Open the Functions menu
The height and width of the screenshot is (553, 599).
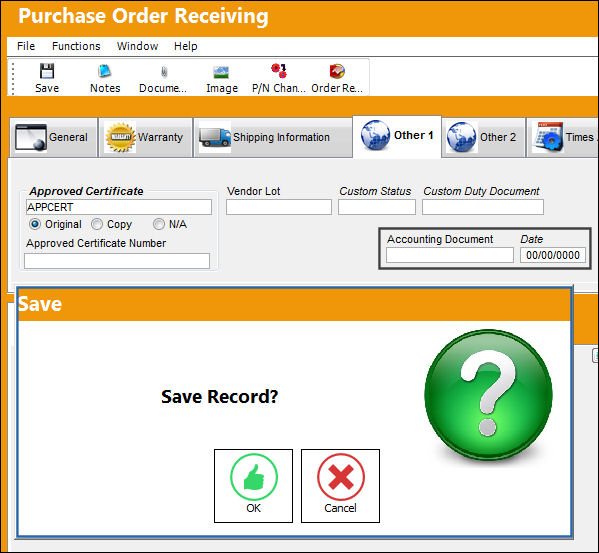[x=76, y=46]
